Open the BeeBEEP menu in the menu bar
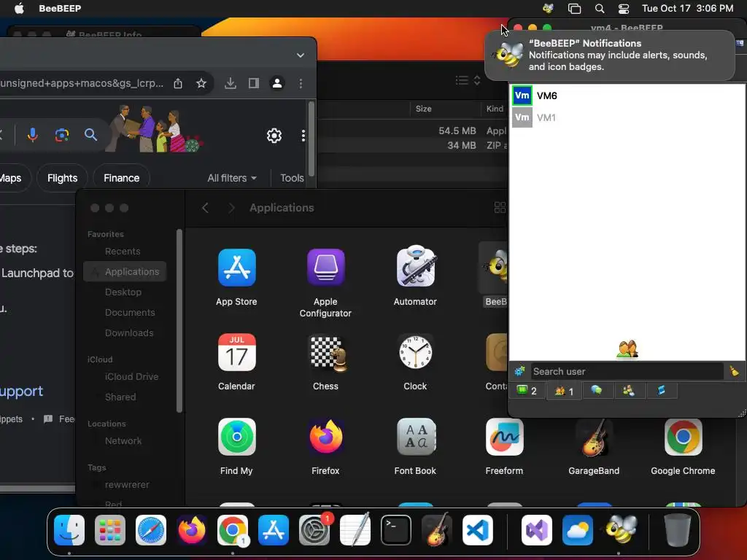The height and width of the screenshot is (560, 747). pyautogui.click(x=60, y=8)
